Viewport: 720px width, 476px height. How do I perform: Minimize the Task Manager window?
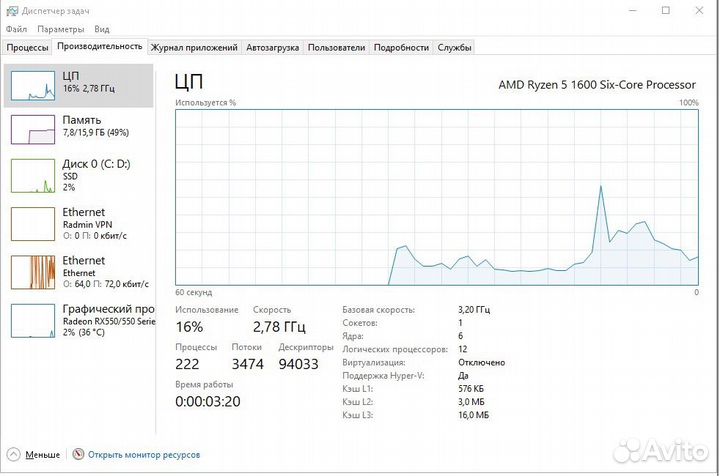point(633,11)
